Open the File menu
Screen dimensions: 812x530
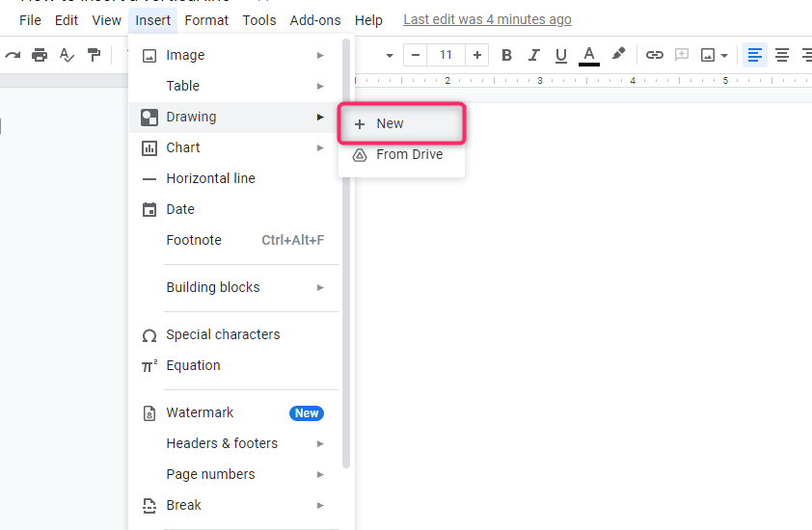point(30,20)
